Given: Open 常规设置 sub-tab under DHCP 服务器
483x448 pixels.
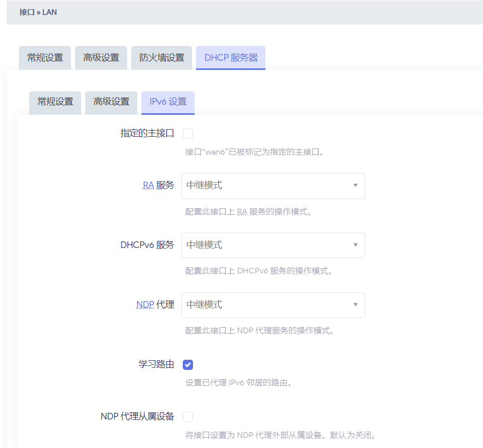Looking at the screenshot, I should point(55,102).
